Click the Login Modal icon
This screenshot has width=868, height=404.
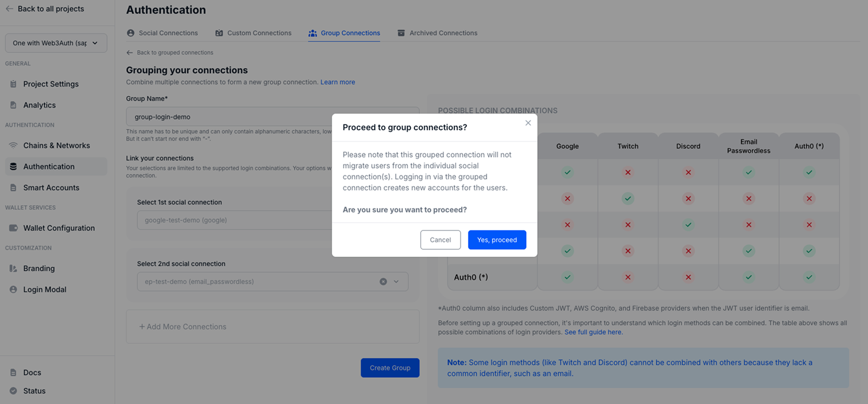pos(13,290)
